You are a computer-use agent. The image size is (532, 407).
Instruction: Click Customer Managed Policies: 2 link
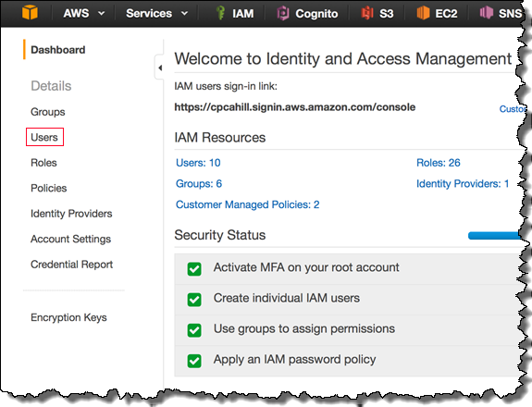[248, 204]
